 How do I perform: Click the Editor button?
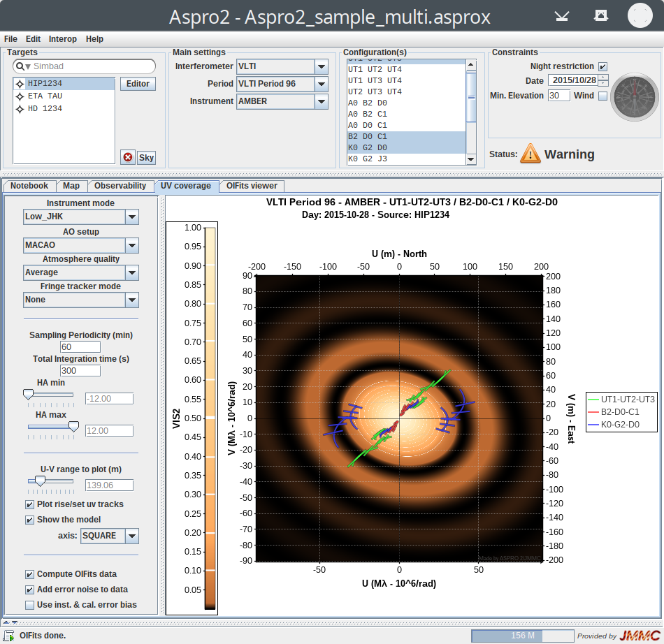click(x=138, y=84)
